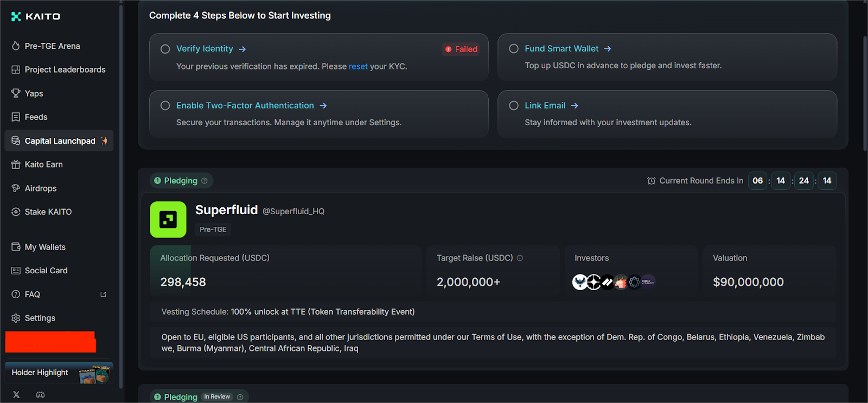Open the Airdrops icon in sidebar
Image resolution: width=868 pixels, height=403 pixels.
[x=16, y=188]
